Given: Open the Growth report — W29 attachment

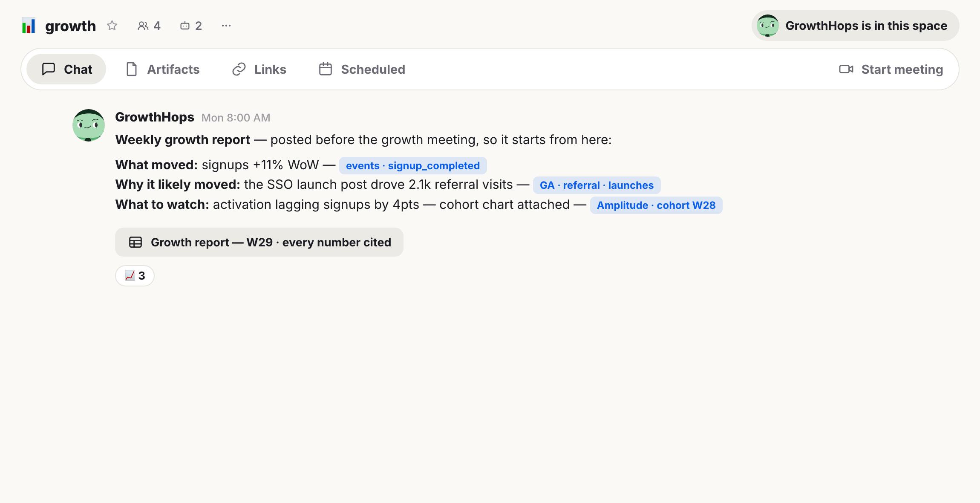Looking at the screenshot, I should pyautogui.click(x=259, y=242).
